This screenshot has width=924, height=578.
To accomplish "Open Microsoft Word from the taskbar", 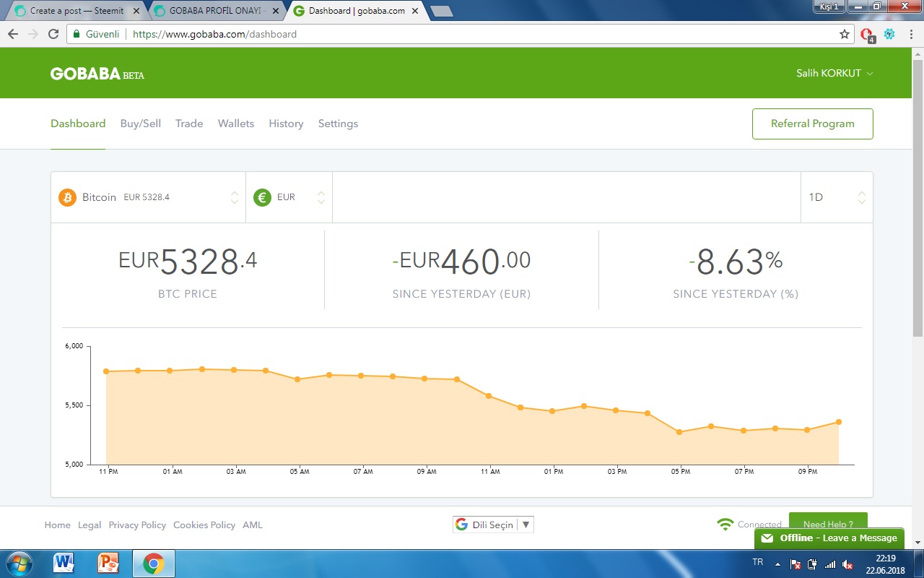I will [64, 564].
